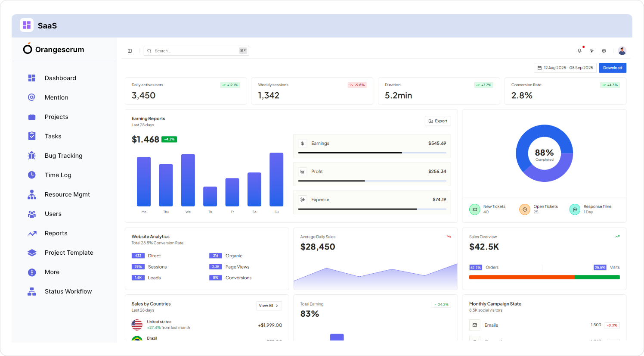The width and height of the screenshot is (644, 356).
Task: Click the Projects briefcase icon
Action: pos(32,117)
